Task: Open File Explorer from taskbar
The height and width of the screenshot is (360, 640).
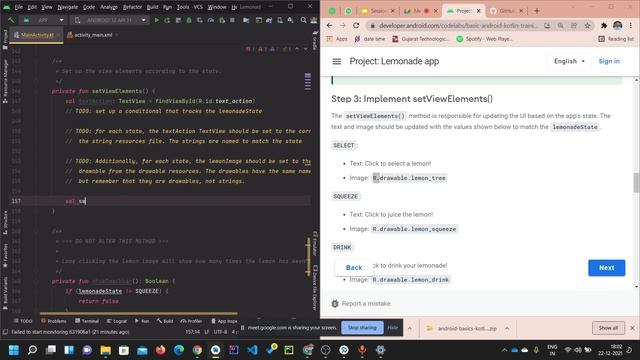Action: pyautogui.click(x=105, y=350)
